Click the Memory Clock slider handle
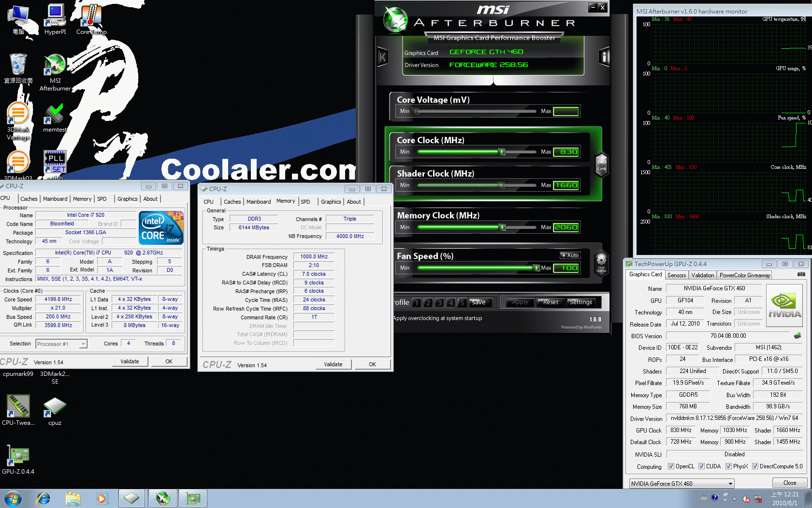812x508 pixels. [x=502, y=227]
